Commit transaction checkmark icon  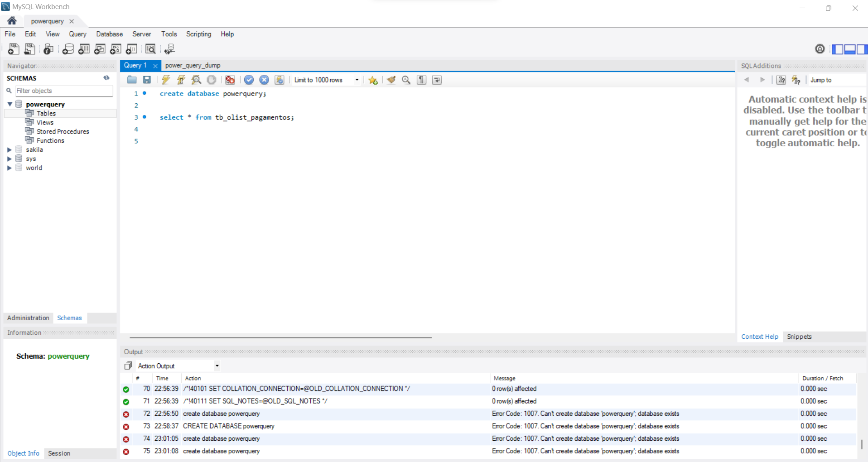pyautogui.click(x=249, y=80)
